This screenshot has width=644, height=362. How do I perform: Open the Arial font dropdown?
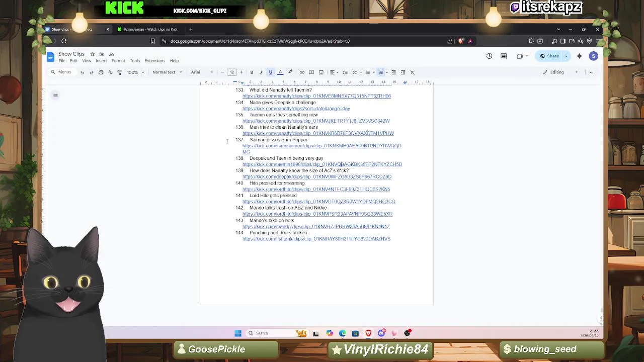click(202, 72)
